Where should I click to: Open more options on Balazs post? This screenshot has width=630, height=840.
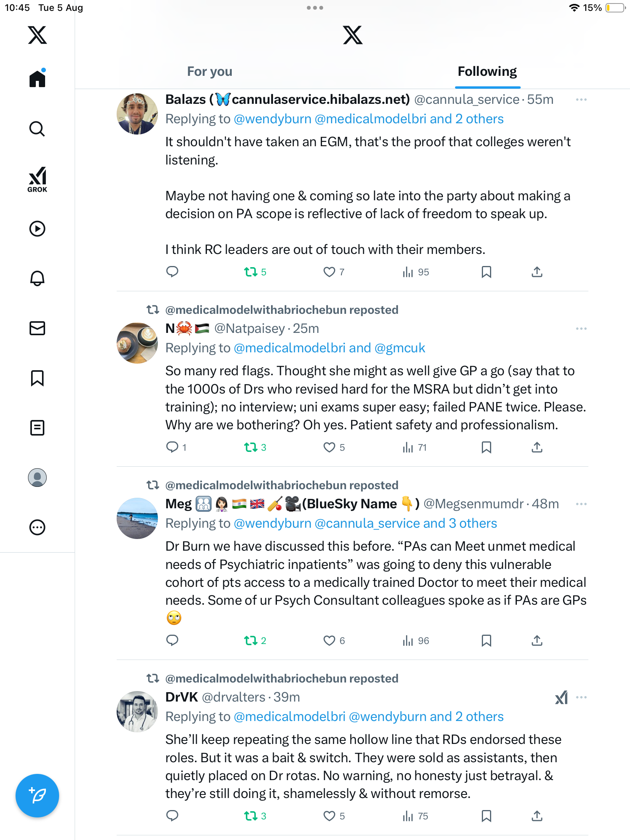581,100
